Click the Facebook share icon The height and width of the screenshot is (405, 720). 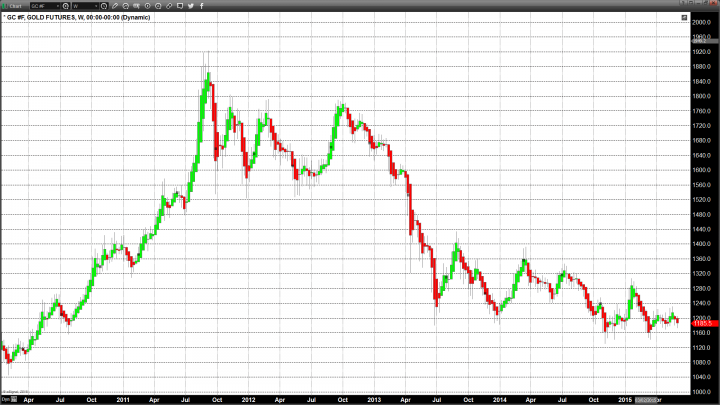pyautogui.click(x=202, y=6)
